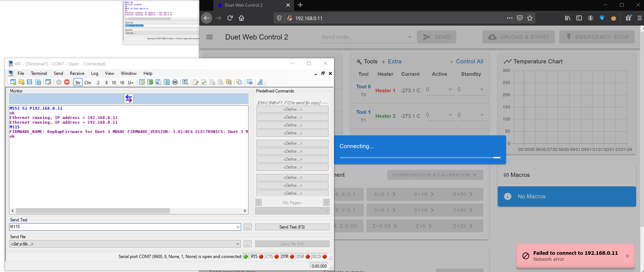
Task: Click the Send Text (F3) button
Action: click(292, 227)
